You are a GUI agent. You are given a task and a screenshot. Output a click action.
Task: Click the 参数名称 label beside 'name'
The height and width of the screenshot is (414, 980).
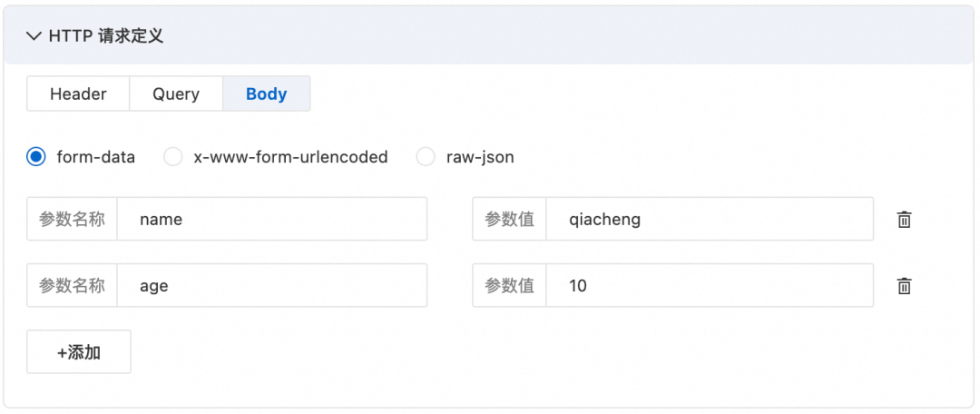point(72,219)
